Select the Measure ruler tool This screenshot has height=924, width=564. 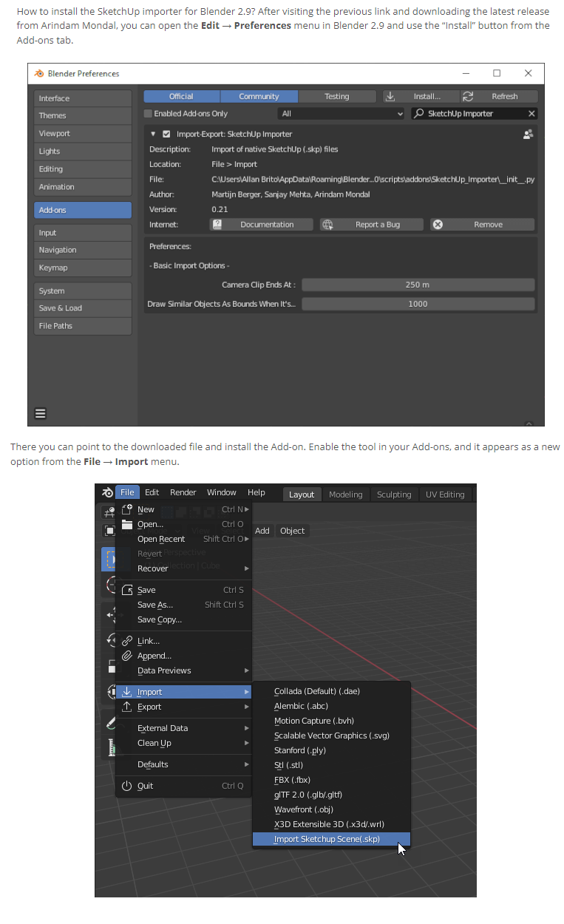coord(109,748)
